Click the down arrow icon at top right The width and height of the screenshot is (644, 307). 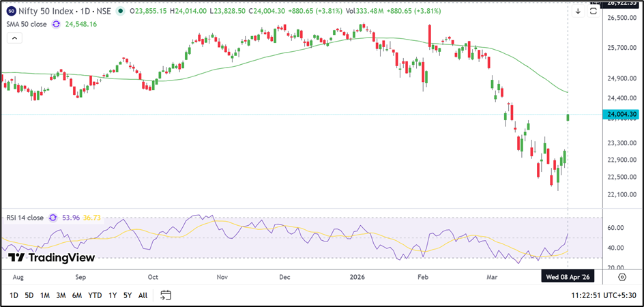point(578,11)
